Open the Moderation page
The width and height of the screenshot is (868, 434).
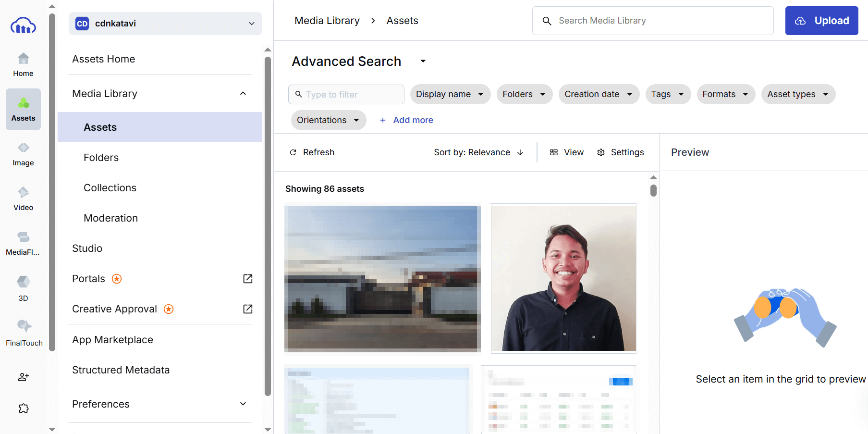pos(110,218)
